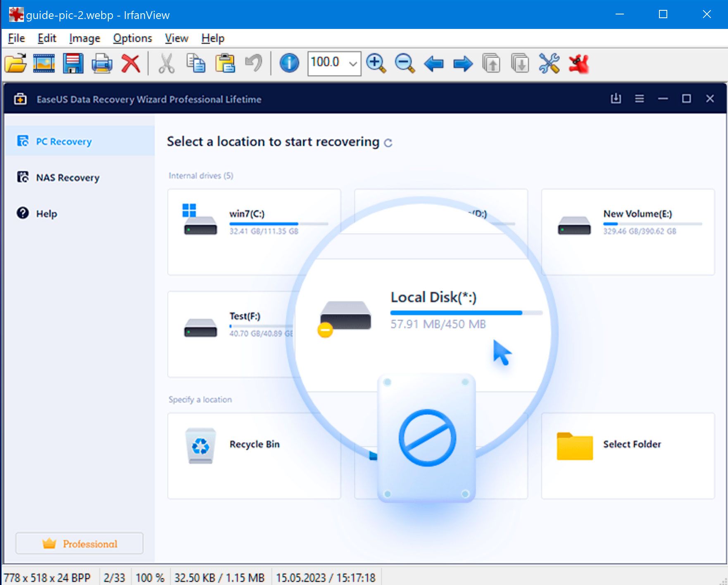Screen dimensions: 728x585
Task: Cut selection with the scissors icon
Action: pos(167,64)
